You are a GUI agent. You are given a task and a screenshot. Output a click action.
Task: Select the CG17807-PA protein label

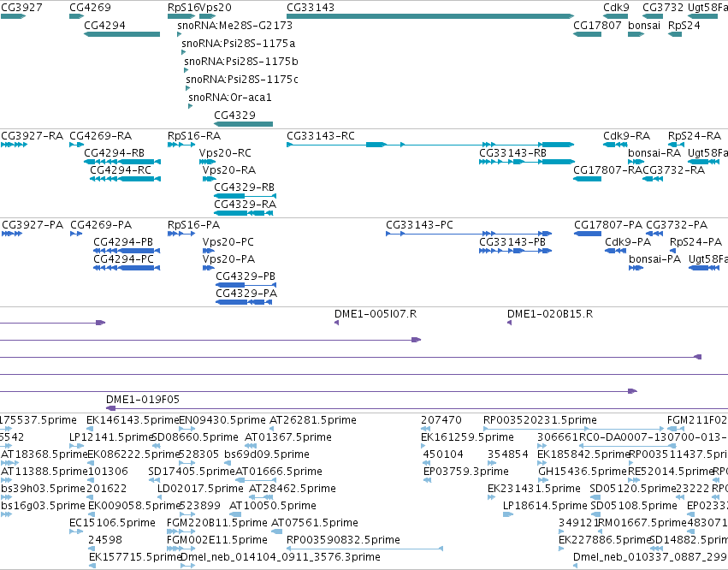click(x=608, y=225)
